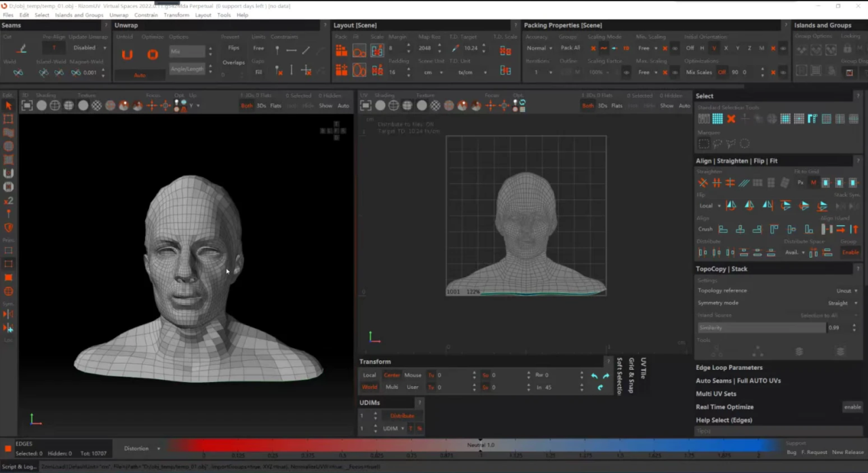Pick texel density with the T.D. Target eyedropper
Viewport: 868px width, 473px height.
tap(456, 48)
